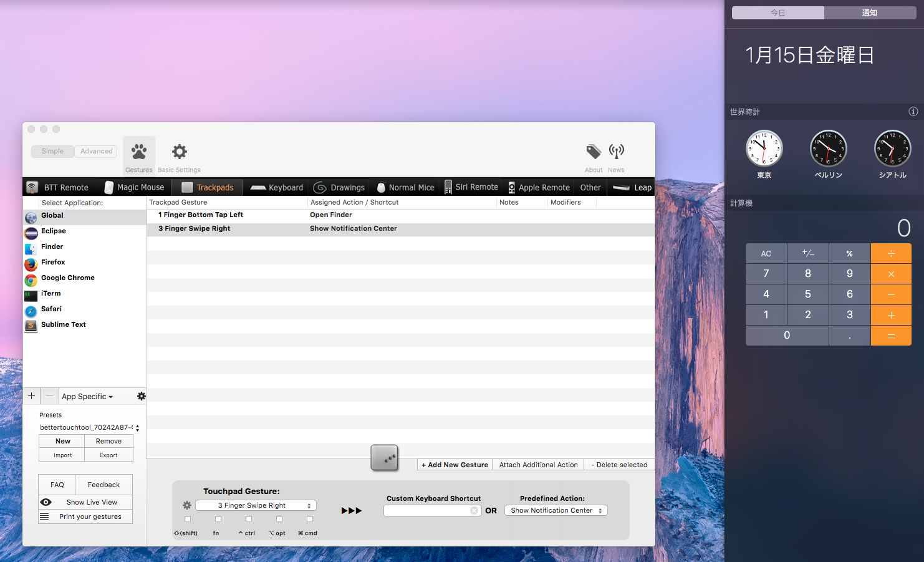924x562 pixels.
Task: Click the trackpad gesture preview icon
Action: point(385,458)
